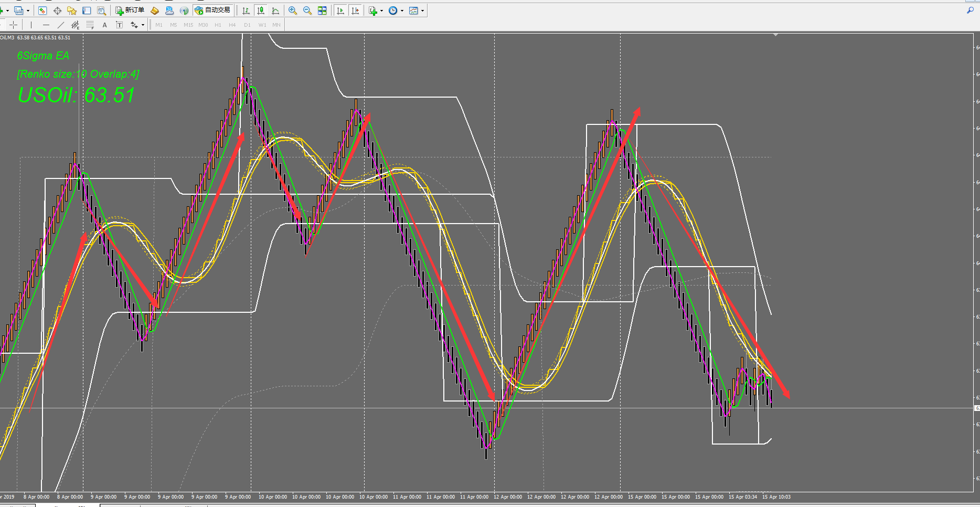980x507 pixels.
Task: Open the Terminal panel icon
Action: pos(87,10)
